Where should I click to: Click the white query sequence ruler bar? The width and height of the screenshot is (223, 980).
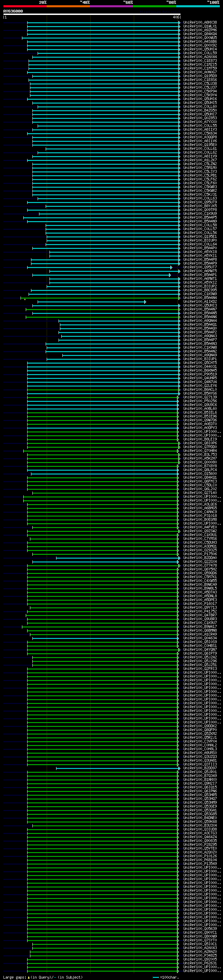(x=92, y=15)
